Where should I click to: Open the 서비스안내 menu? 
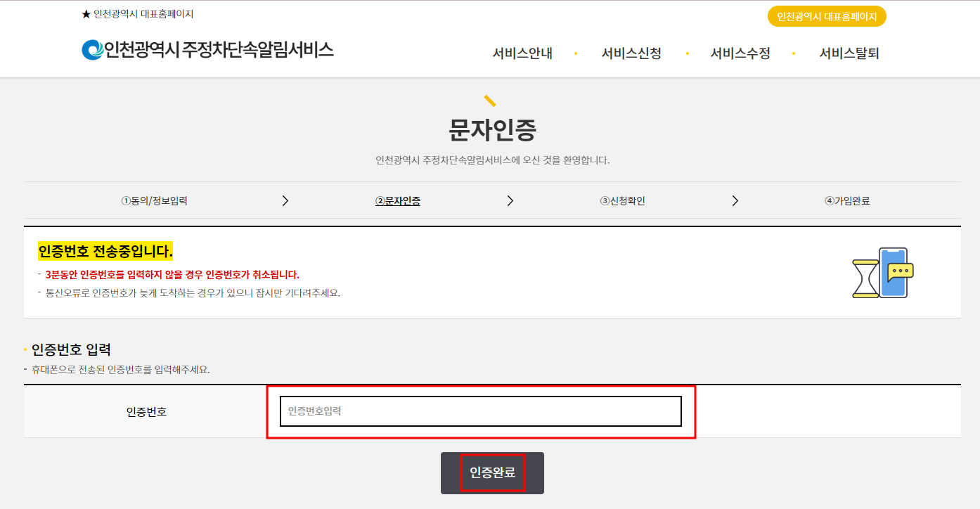tap(522, 53)
